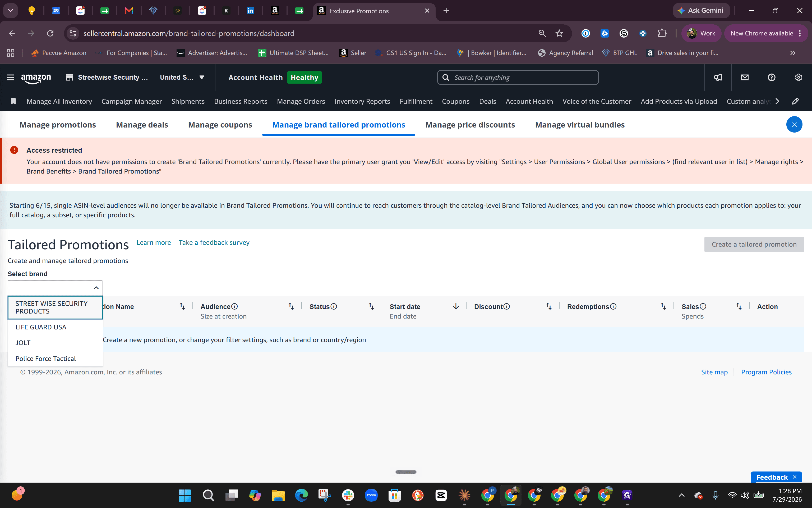Viewport: 812px width, 508px height.
Task: Switch to Manage coupons tab
Action: click(220, 125)
